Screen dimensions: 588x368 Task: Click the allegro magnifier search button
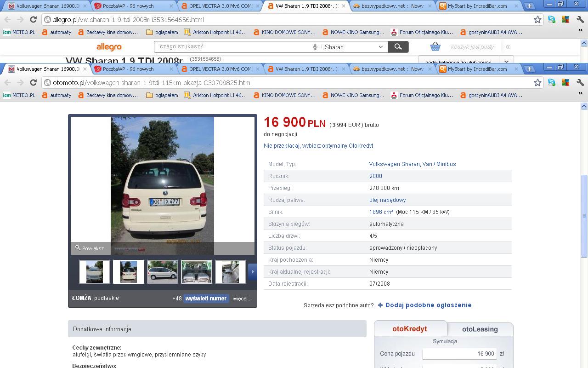click(x=398, y=47)
